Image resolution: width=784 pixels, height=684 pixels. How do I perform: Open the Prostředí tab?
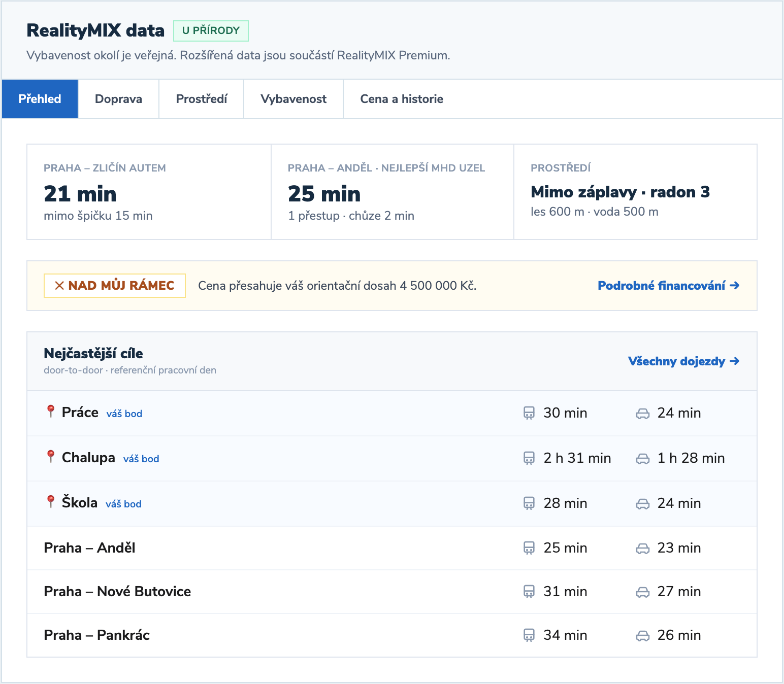202,99
